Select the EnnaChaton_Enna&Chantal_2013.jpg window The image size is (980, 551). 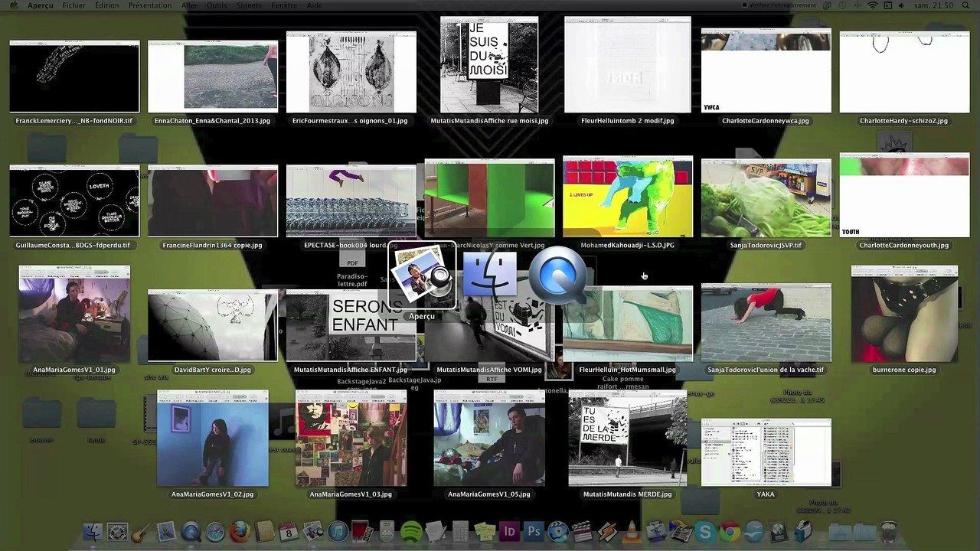tap(213, 77)
